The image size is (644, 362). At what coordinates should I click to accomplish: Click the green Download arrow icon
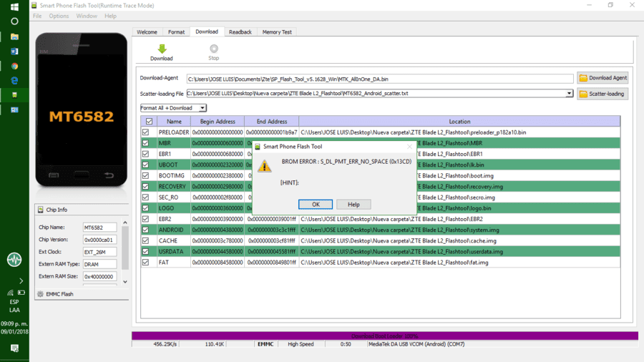[x=162, y=49]
